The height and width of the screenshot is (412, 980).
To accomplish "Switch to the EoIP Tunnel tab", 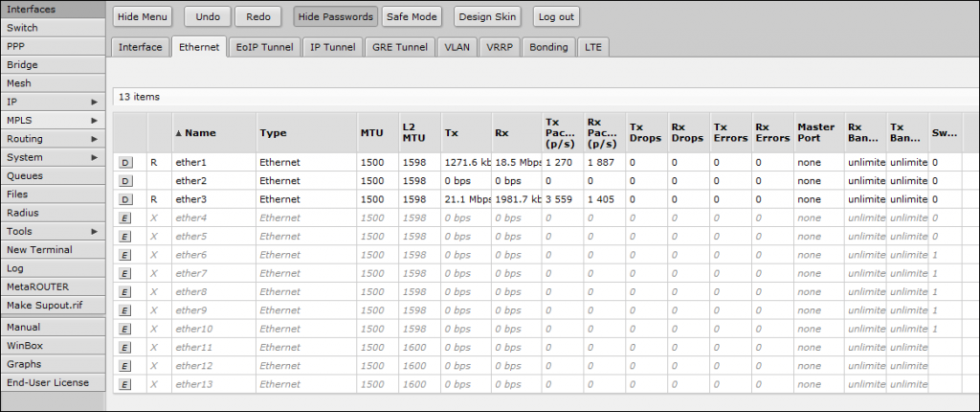I will [x=265, y=47].
